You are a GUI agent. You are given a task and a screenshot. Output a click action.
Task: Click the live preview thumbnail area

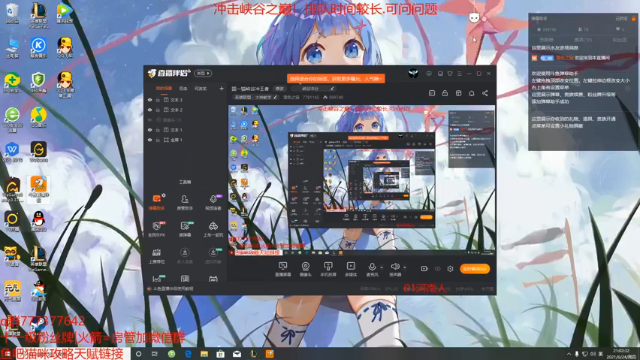tap(362, 180)
